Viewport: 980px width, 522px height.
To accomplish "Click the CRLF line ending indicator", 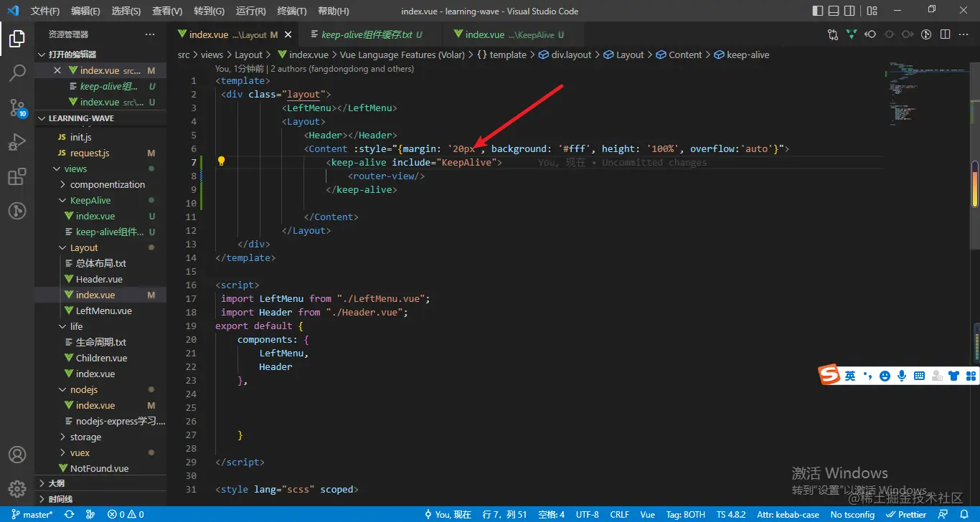I will click(x=619, y=514).
